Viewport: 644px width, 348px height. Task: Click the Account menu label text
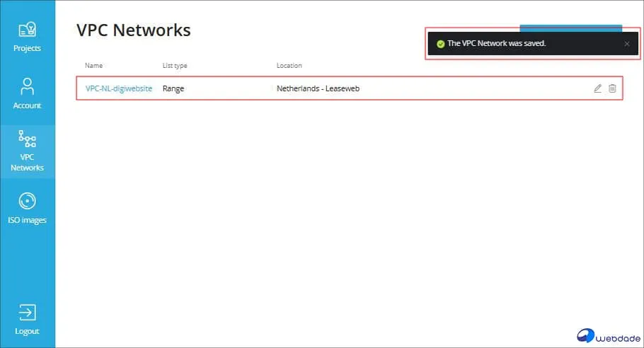(x=27, y=105)
